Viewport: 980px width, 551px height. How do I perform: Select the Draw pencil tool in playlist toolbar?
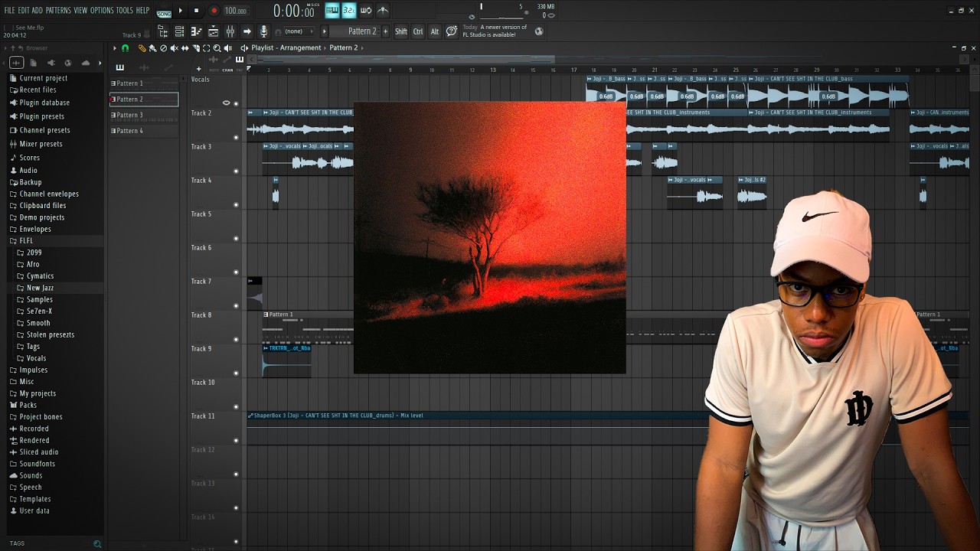click(142, 48)
